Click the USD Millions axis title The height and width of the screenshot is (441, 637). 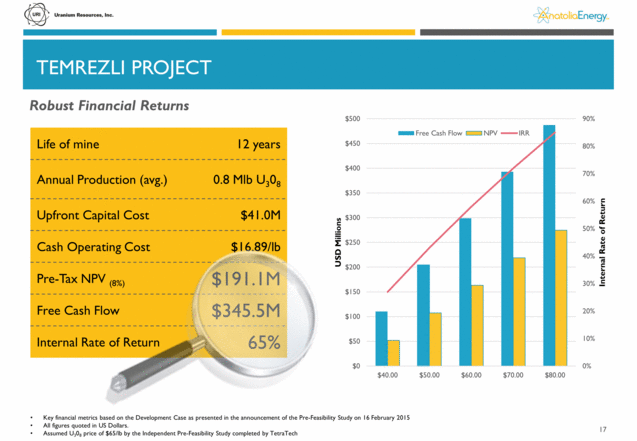coord(338,242)
